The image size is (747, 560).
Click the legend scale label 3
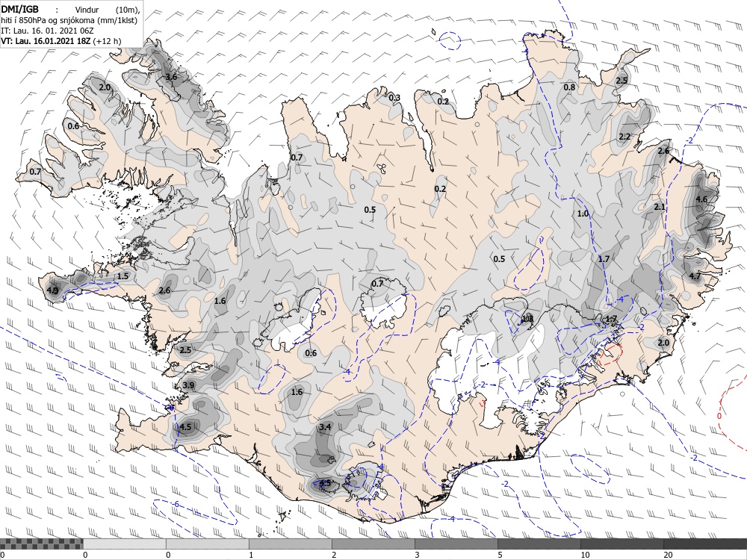tap(417, 555)
